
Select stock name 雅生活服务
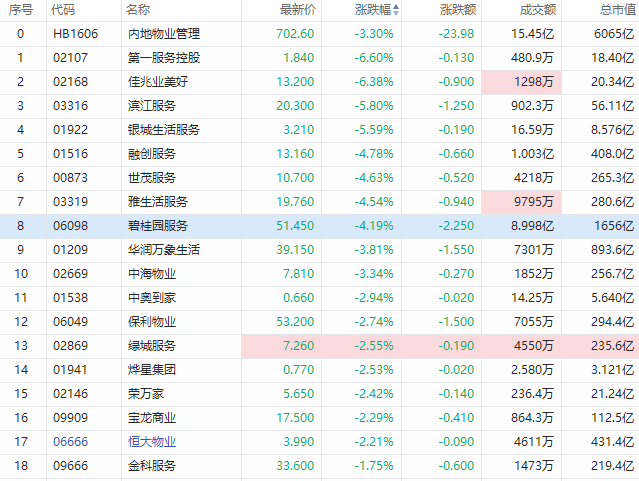(158, 201)
